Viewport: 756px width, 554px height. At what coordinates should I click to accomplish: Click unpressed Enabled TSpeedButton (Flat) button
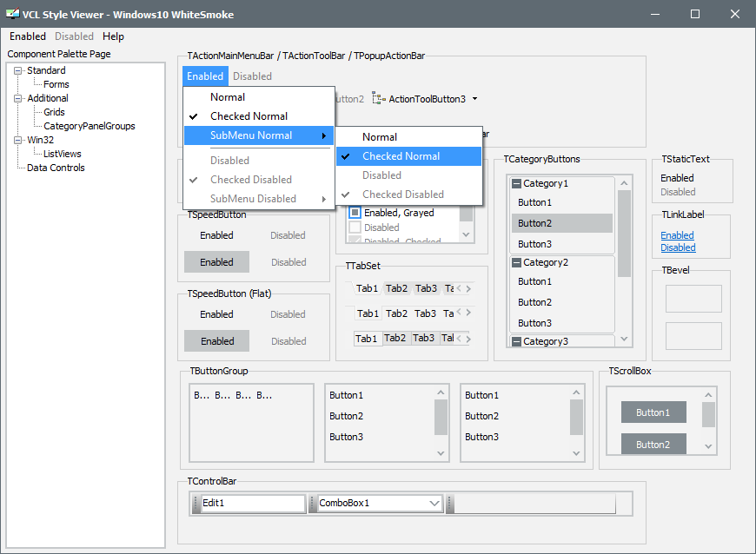click(x=216, y=314)
